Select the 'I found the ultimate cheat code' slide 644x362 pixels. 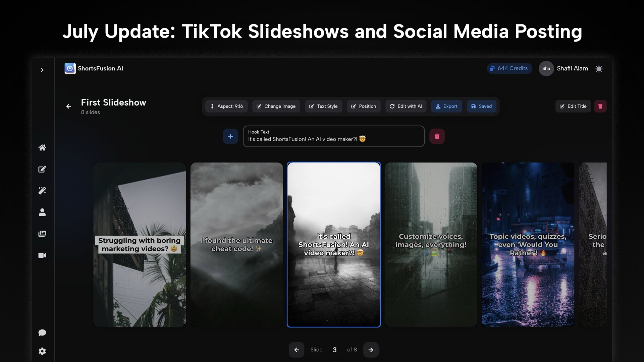(x=237, y=245)
